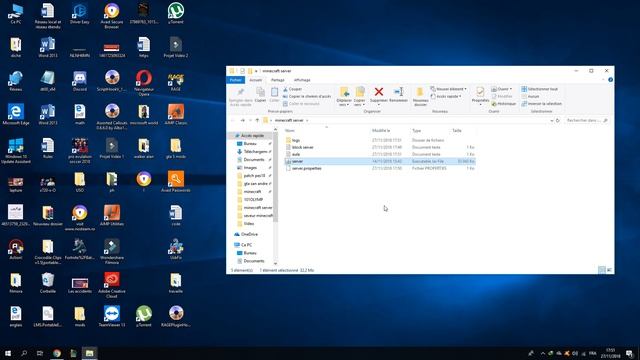The width and height of the screenshot is (640, 360).
Task: Open the Fichier tab
Action: click(x=236, y=80)
